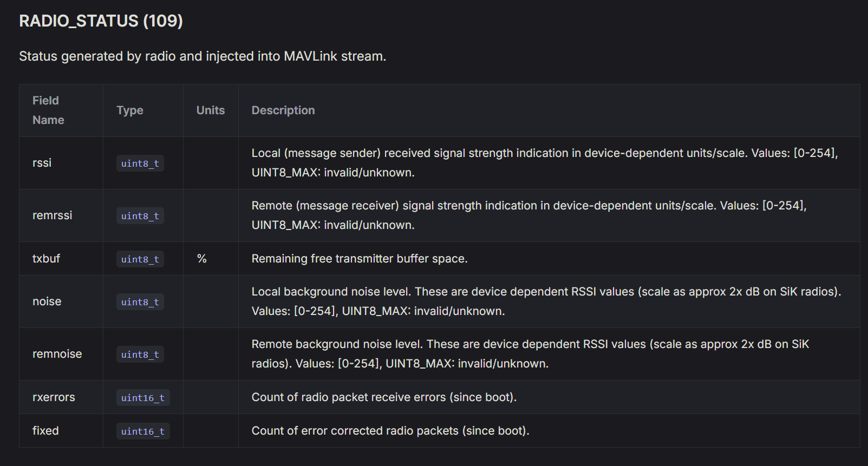This screenshot has width=868, height=466.
Task: Click the fixed field description text
Action: tap(390, 431)
